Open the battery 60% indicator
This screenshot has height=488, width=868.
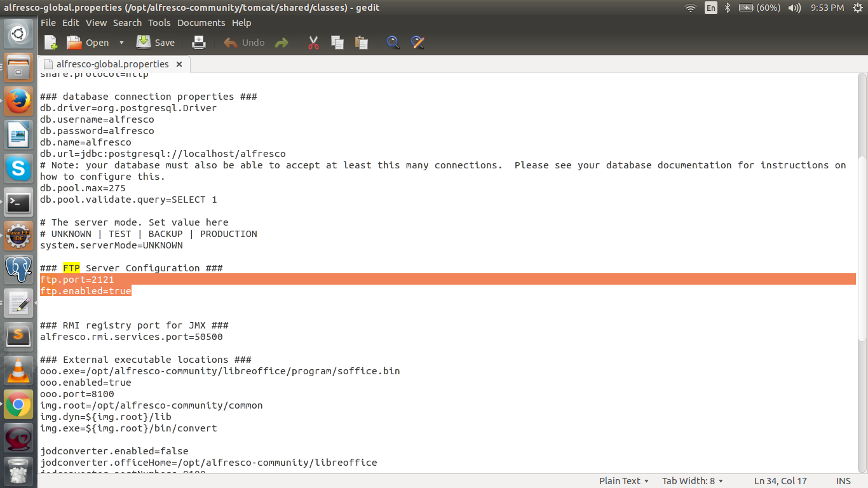pyautogui.click(x=760, y=8)
